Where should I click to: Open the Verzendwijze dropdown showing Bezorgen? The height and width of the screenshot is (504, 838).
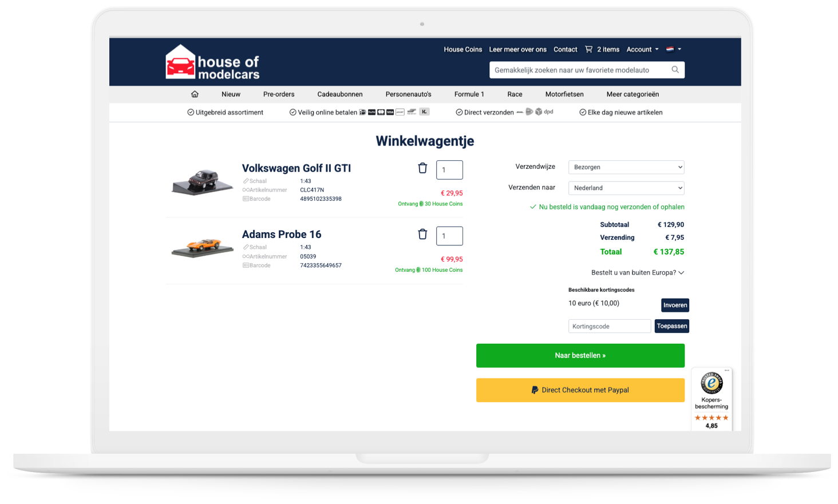point(626,167)
